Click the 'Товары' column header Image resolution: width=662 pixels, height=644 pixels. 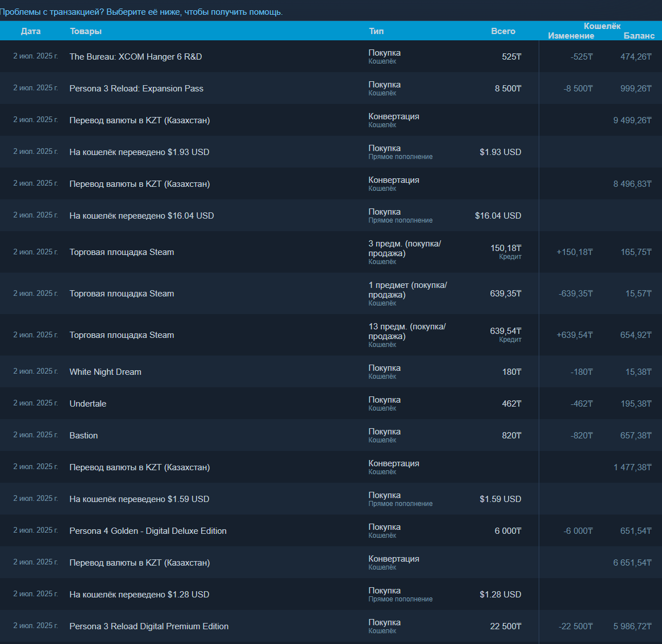tap(86, 31)
